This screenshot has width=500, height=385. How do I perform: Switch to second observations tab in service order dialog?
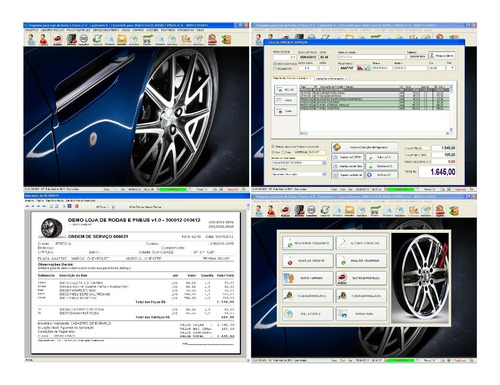coord(331,78)
